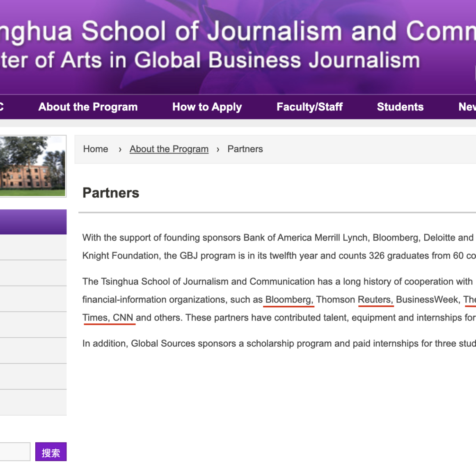Open About the Program in the navigation bar

click(x=88, y=107)
